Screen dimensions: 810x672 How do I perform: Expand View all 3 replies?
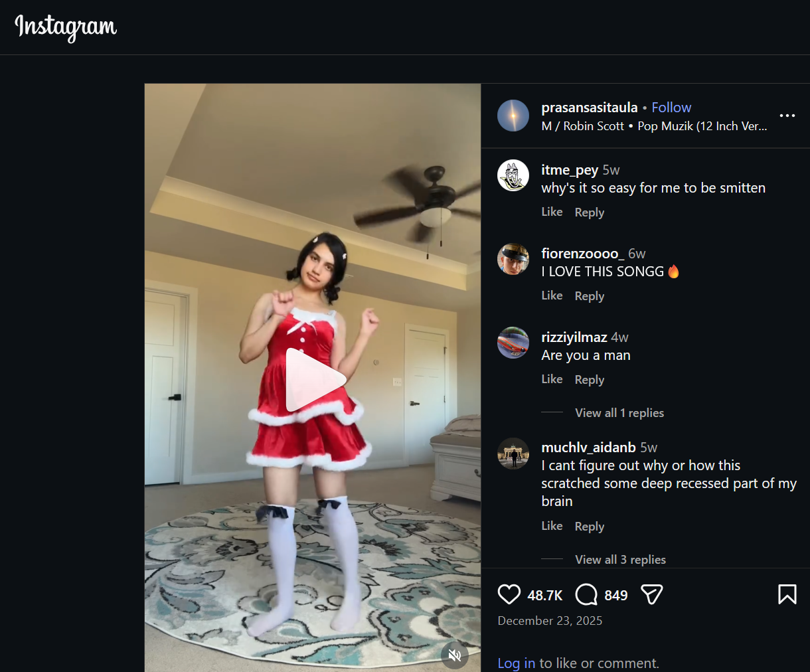tap(620, 560)
